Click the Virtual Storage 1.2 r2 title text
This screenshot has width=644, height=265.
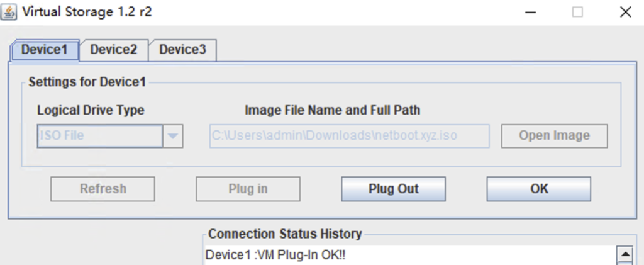click(87, 11)
